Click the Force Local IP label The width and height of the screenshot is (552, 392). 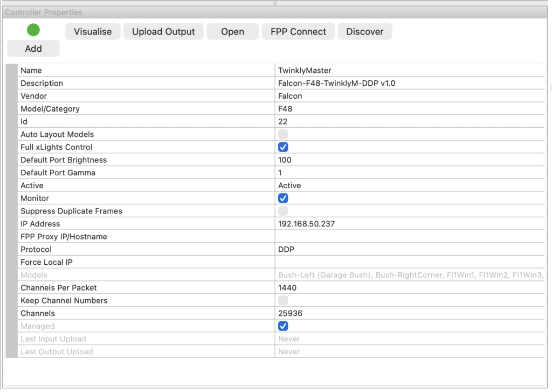point(46,262)
